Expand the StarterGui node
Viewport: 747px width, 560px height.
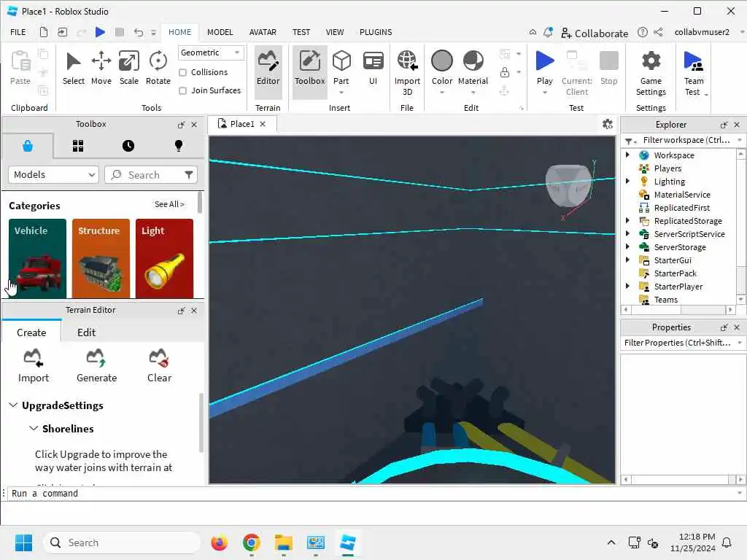tap(627, 260)
